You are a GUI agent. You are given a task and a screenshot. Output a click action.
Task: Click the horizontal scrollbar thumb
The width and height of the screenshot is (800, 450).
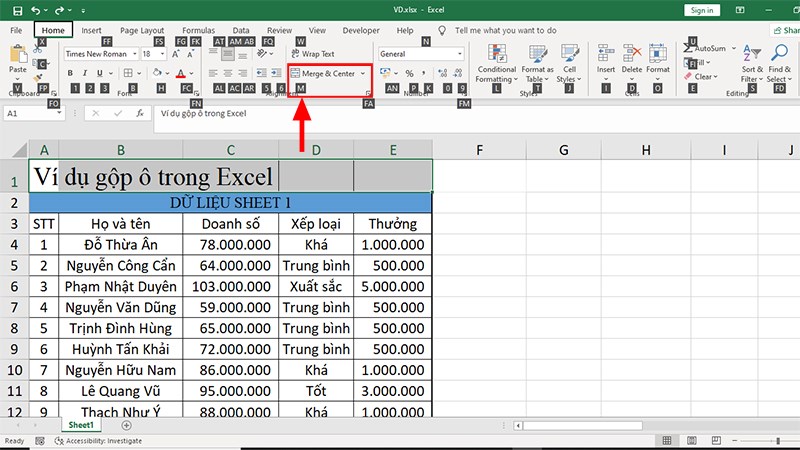(x=582, y=425)
